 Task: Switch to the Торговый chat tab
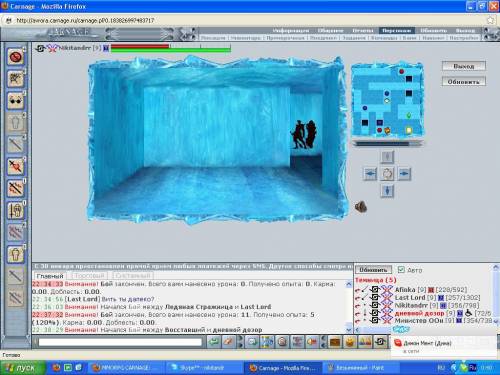point(89,276)
